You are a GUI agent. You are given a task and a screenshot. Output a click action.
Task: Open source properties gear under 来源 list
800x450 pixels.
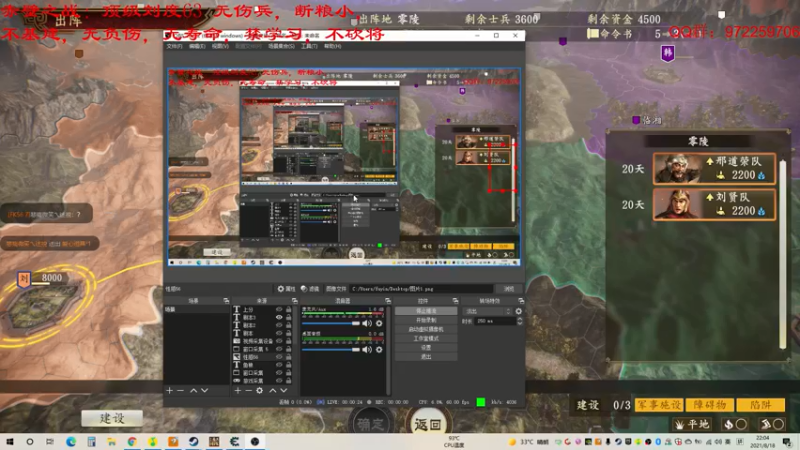click(260, 390)
